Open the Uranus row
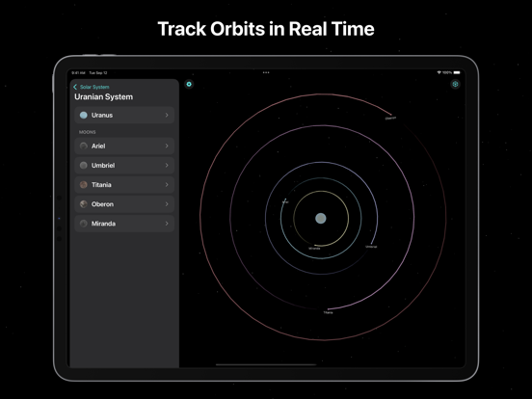532x399 pixels. coord(124,115)
